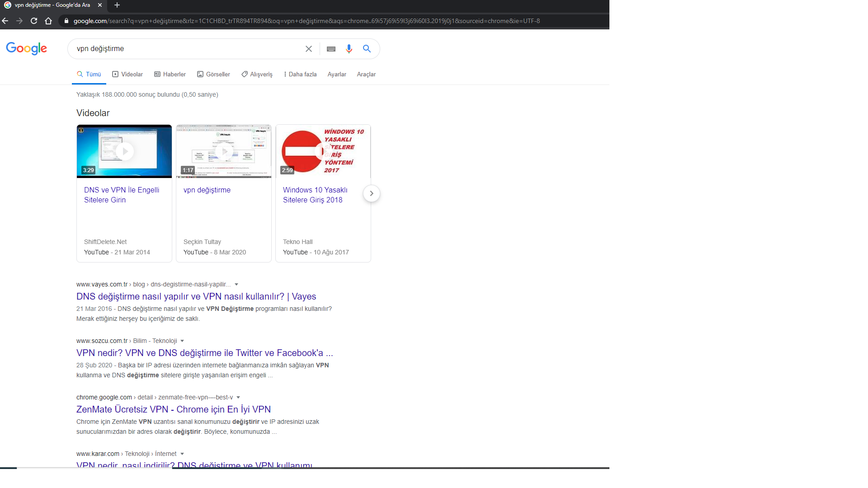Open ZenMate Ücretsiz VPN result link
Viewport: 868px width, 488px height.
pos(174,409)
